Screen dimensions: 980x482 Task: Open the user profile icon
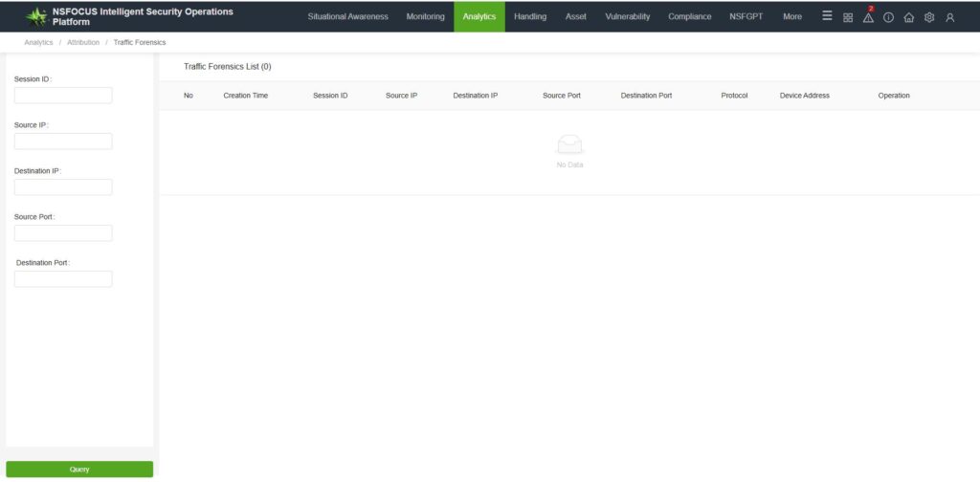949,17
